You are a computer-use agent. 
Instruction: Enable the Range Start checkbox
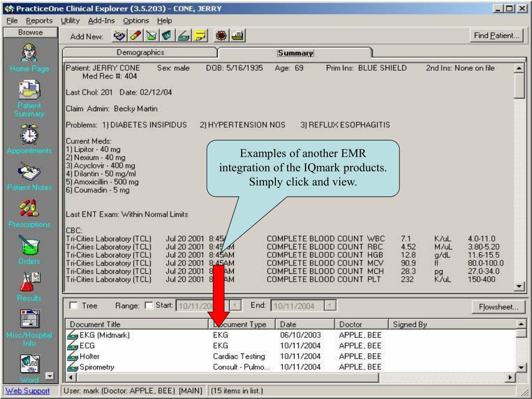point(149,305)
